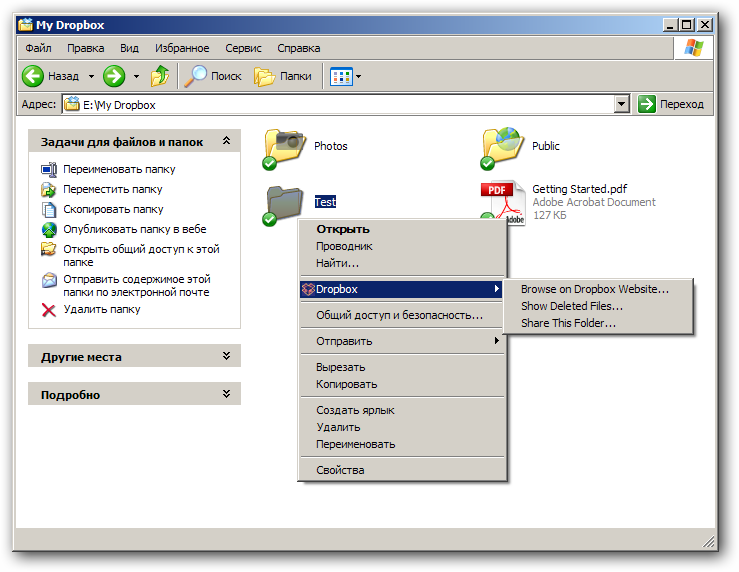Click the Test folder name label
739x572 pixels.
(325, 202)
